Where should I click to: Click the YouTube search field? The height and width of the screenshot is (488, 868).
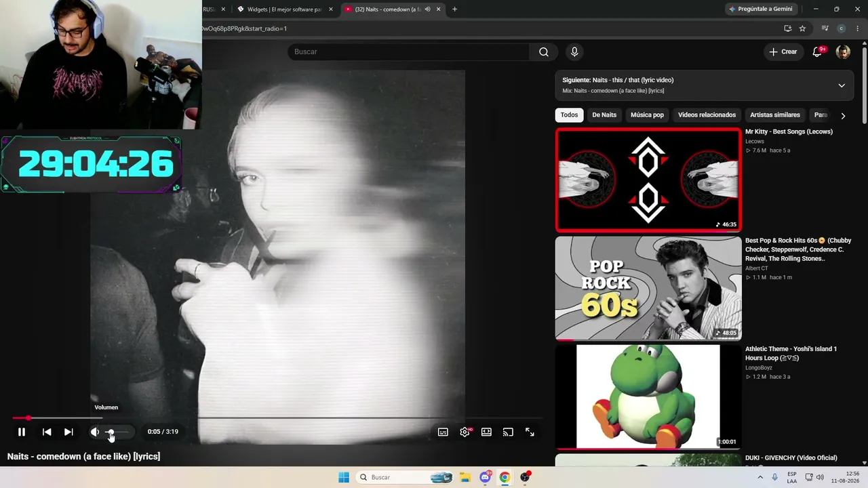[x=409, y=52]
